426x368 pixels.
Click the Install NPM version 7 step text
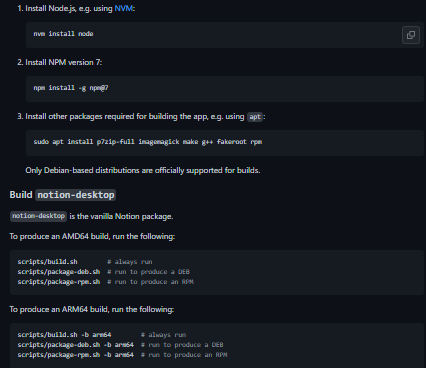[64, 62]
